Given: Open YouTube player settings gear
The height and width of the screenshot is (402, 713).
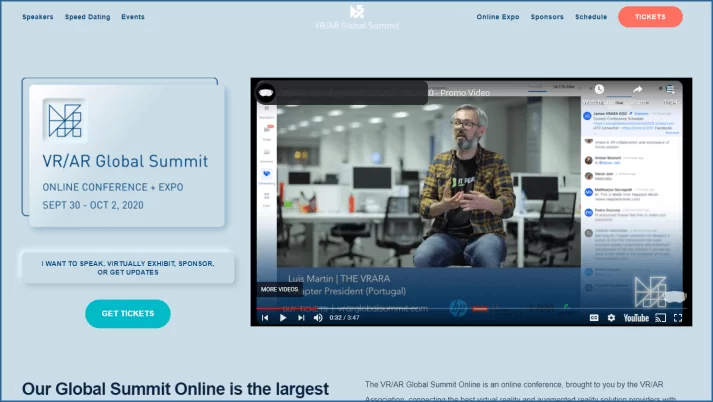Looking at the screenshot, I should tap(611, 318).
